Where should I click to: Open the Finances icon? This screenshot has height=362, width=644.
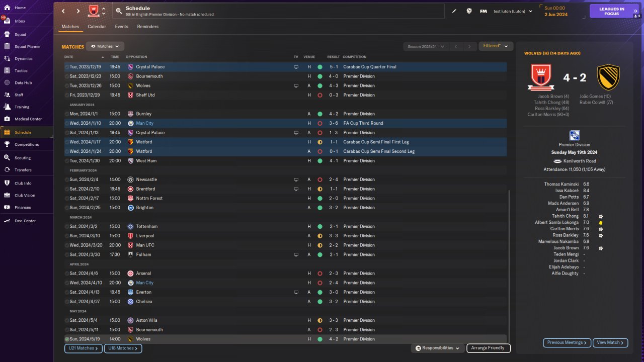point(7,208)
